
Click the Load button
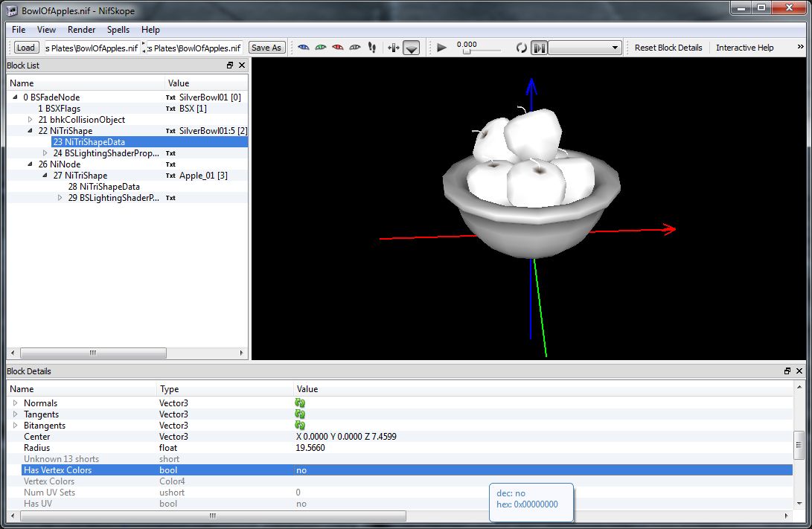26,48
